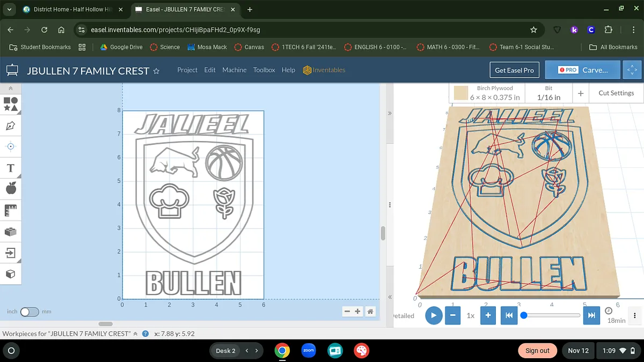Switch to District Home browser tab
The height and width of the screenshot is (362, 644).
tap(72, 10)
